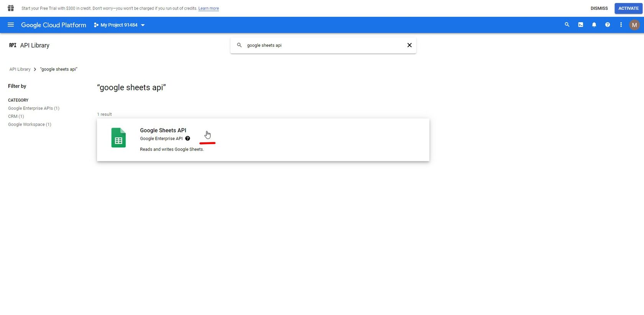
Task: Filter by Google Enterprise APIs category
Action: tap(34, 108)
